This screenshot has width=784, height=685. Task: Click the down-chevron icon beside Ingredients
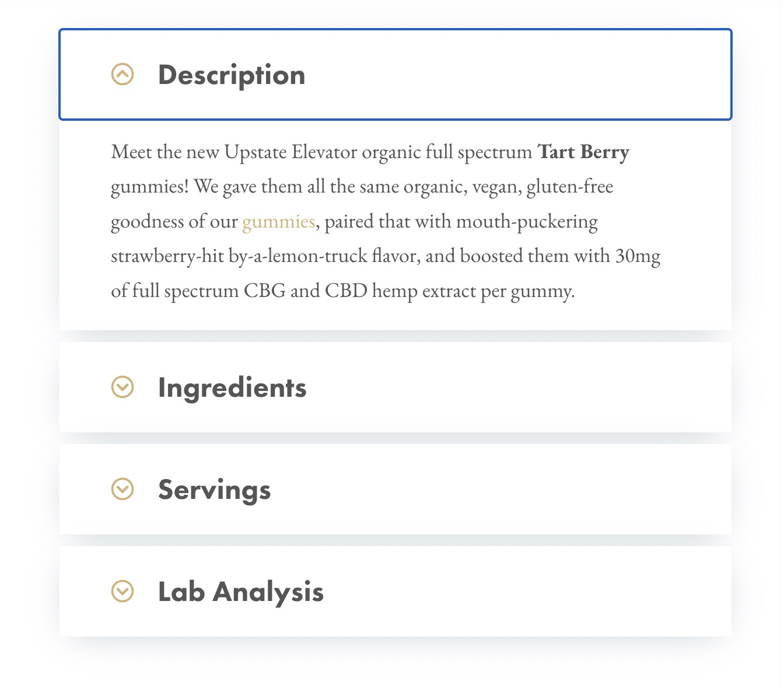click(123, 387)
